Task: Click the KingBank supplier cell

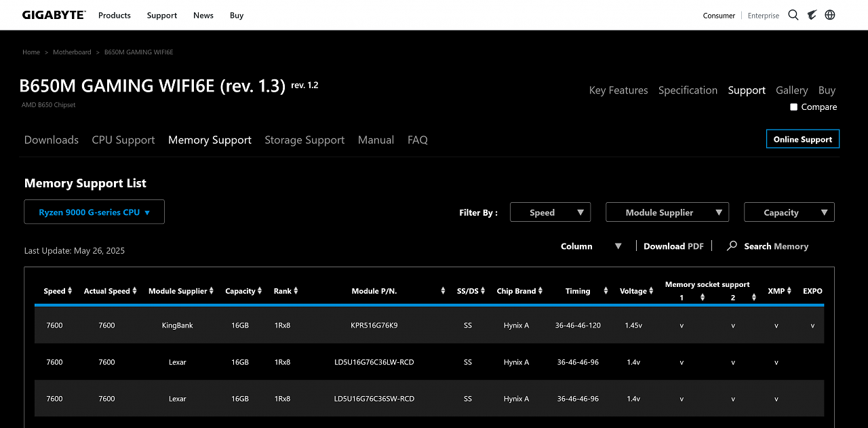Action: tap(178, 326)
